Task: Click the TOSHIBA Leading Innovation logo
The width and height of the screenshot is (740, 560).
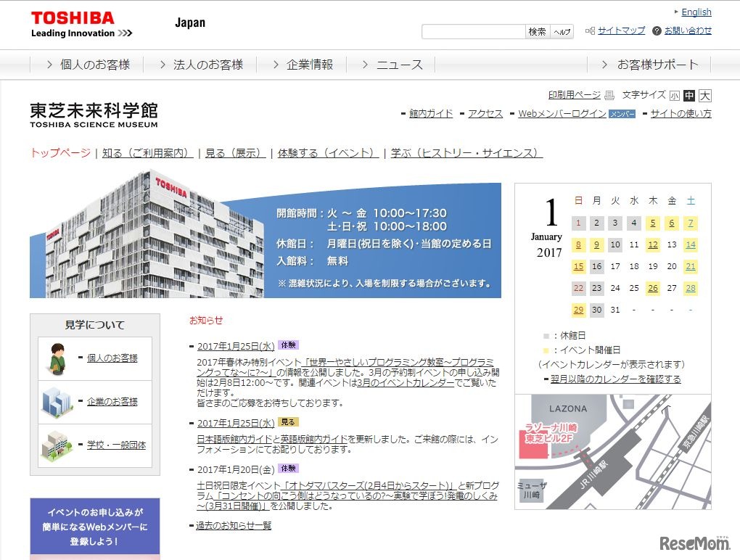Action: [x=82, y=25]
